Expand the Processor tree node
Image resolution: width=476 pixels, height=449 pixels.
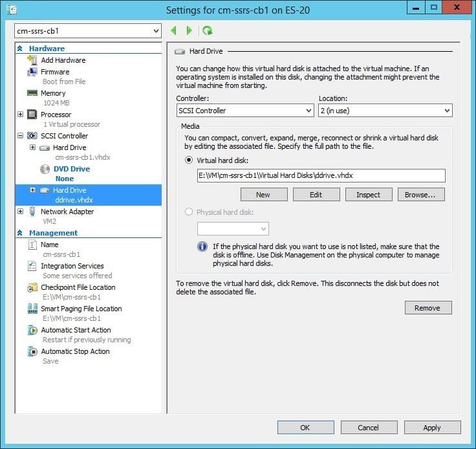pyautogui.click(x=20, y=114)
